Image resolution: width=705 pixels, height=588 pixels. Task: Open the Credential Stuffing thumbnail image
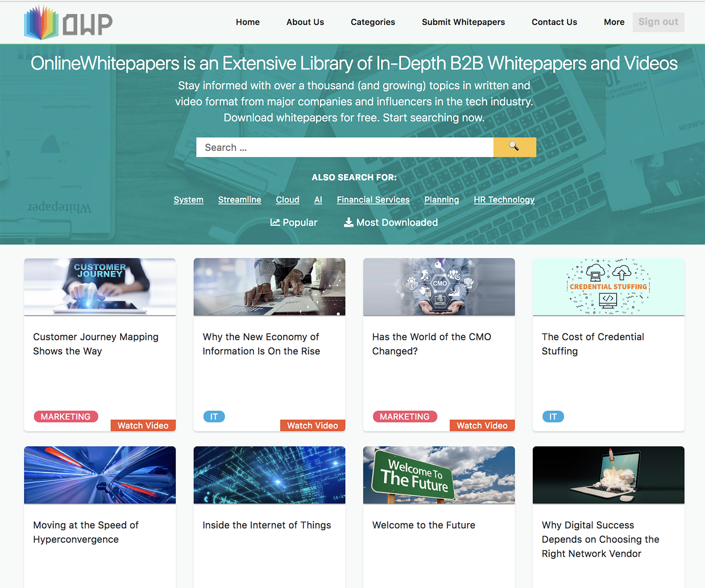608,286
